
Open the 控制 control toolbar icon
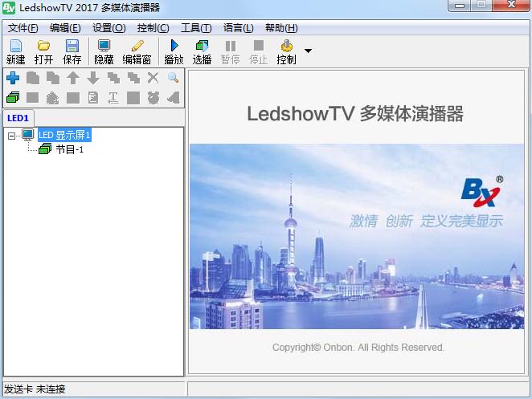(x=286, y=51)
